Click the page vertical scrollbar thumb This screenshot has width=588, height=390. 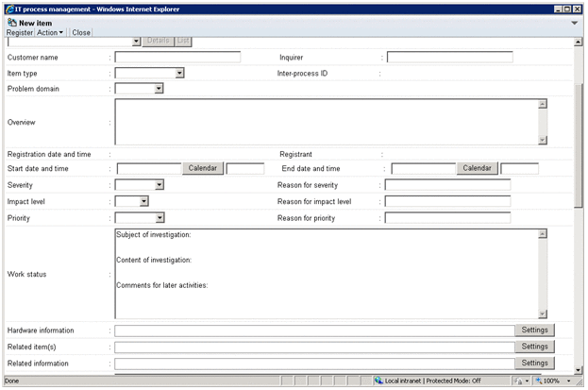(579, 145)
